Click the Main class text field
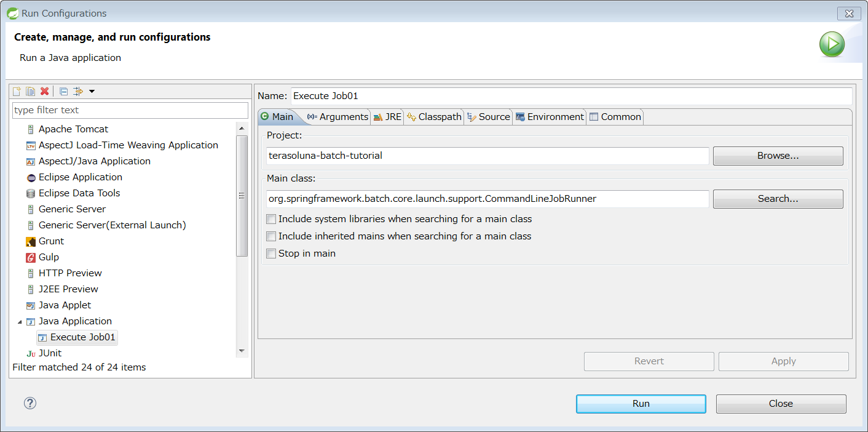 (x=487, y=199)
